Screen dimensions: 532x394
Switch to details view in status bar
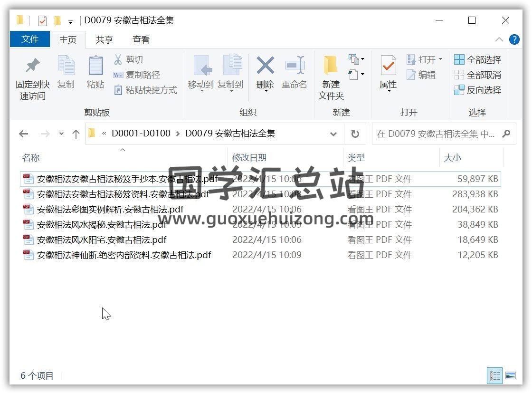pos(494,375)
